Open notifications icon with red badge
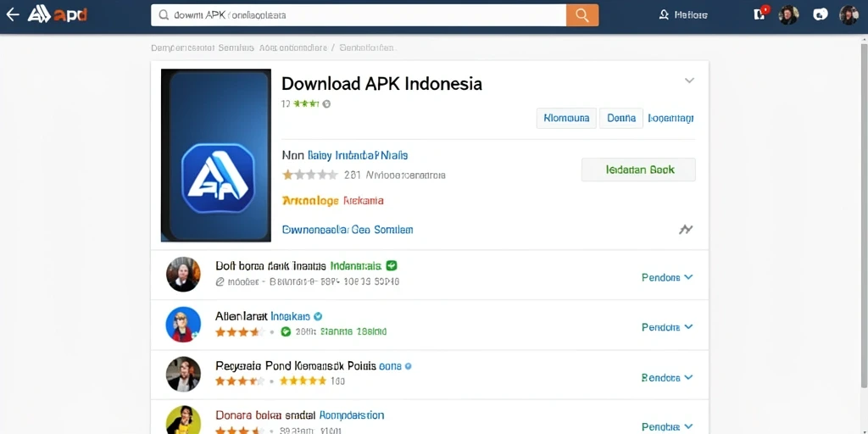868x434 pixels. 761,14
